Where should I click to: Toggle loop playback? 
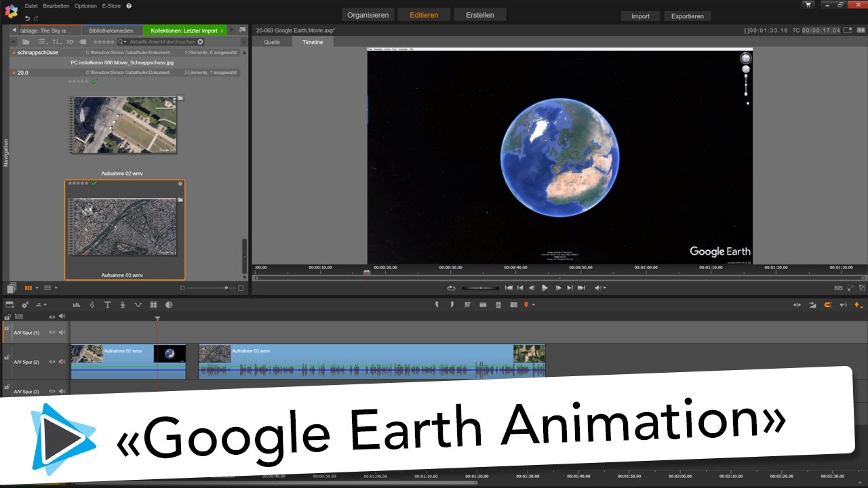point(452,288)
